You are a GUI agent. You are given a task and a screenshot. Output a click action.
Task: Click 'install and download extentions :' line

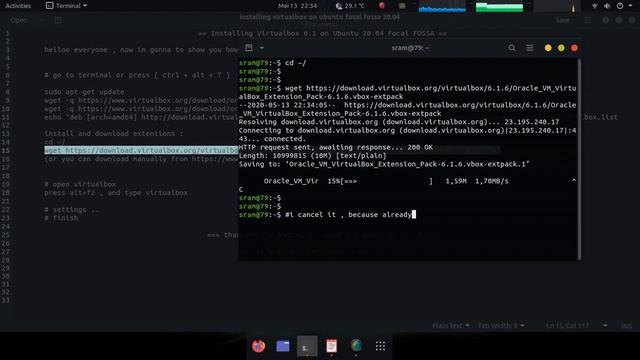[x=113, y=133]
